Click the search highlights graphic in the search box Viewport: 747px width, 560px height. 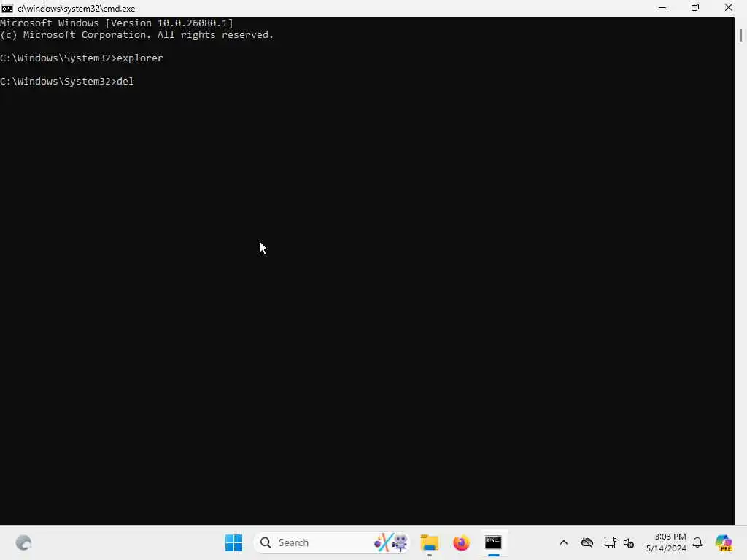point(391,542)
